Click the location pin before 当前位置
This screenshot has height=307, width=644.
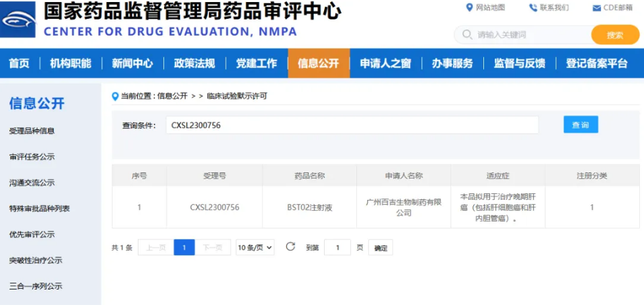[116, 96]
